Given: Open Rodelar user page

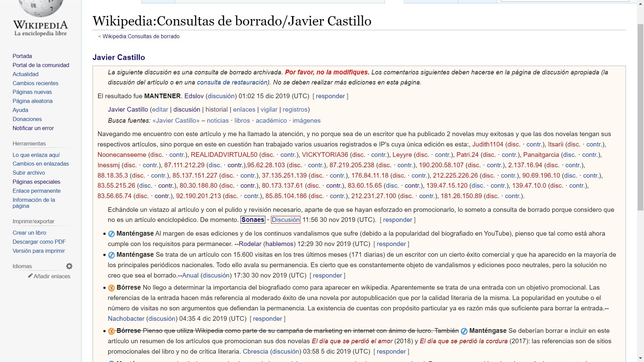Looking at the screenshot, I should coord(250,244).
